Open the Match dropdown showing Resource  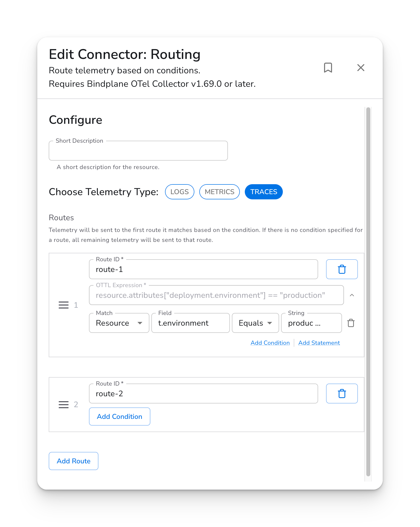tap(119, 323)
